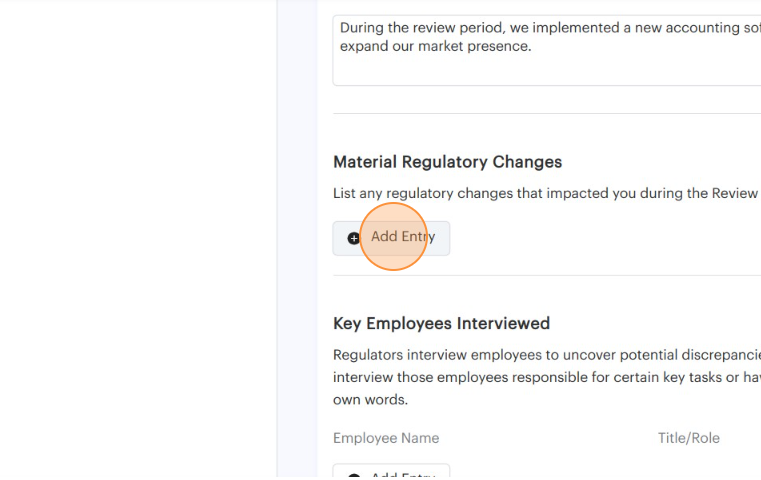Click the word 'Review' in the regulatory description
This screenshot has height=480, width=761.
pyautogui.click(x=734, y=193)
